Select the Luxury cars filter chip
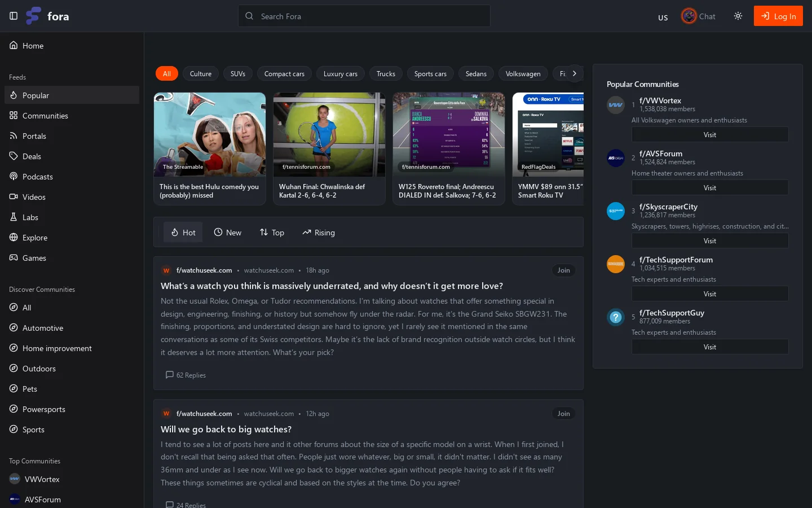Image resolution: width=812 pixels, height=508 pixels. (x=341, y=73)
